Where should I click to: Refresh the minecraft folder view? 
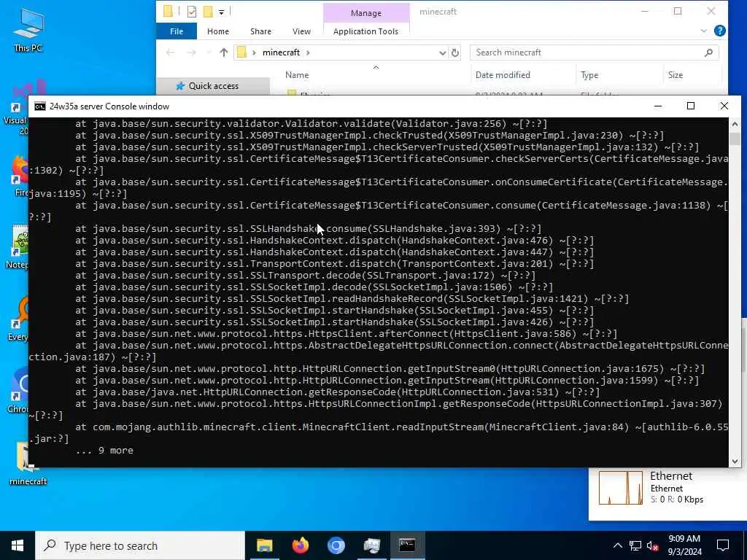pyautogui.click(x=455, y=52)
